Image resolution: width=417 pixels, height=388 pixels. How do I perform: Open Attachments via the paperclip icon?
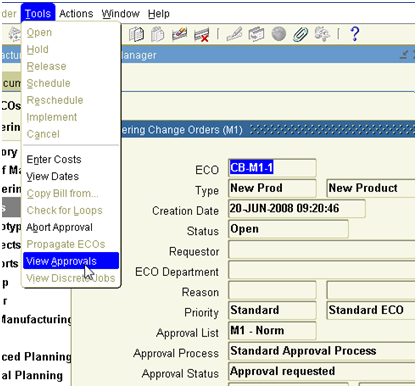[300, 34]
